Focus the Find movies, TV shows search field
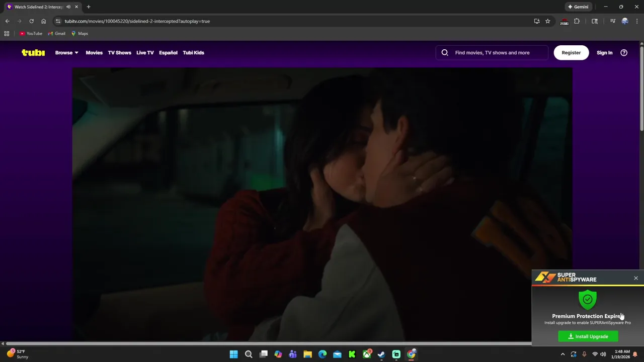The image size is (644, 362). (x=492, y=52)
